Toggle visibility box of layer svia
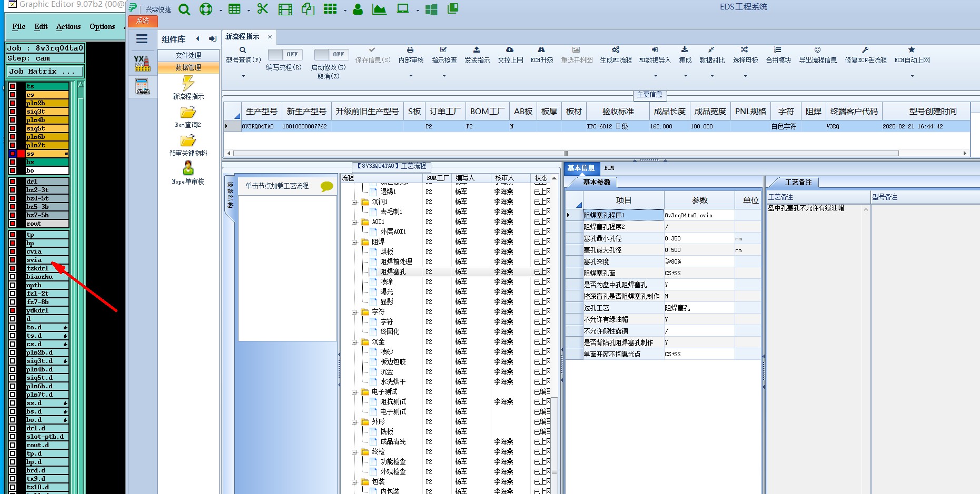 (x=13, y=260)
